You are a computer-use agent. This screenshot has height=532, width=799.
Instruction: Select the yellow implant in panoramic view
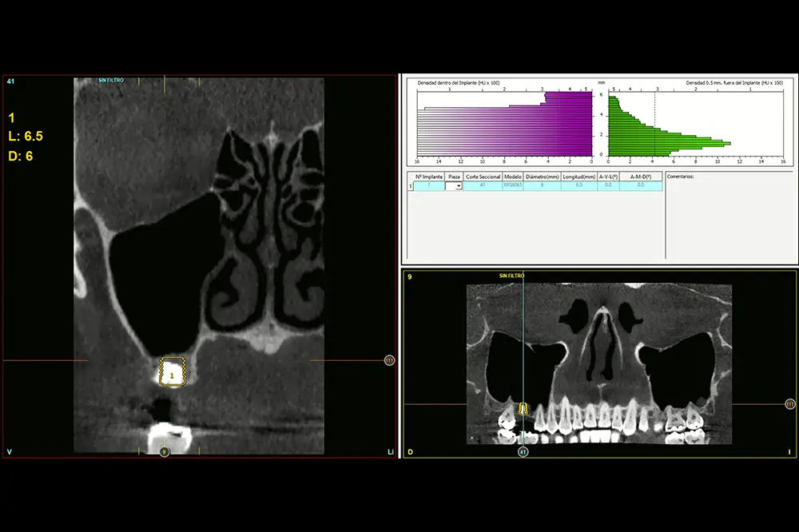pyautogui.click(x=523, y=409)
